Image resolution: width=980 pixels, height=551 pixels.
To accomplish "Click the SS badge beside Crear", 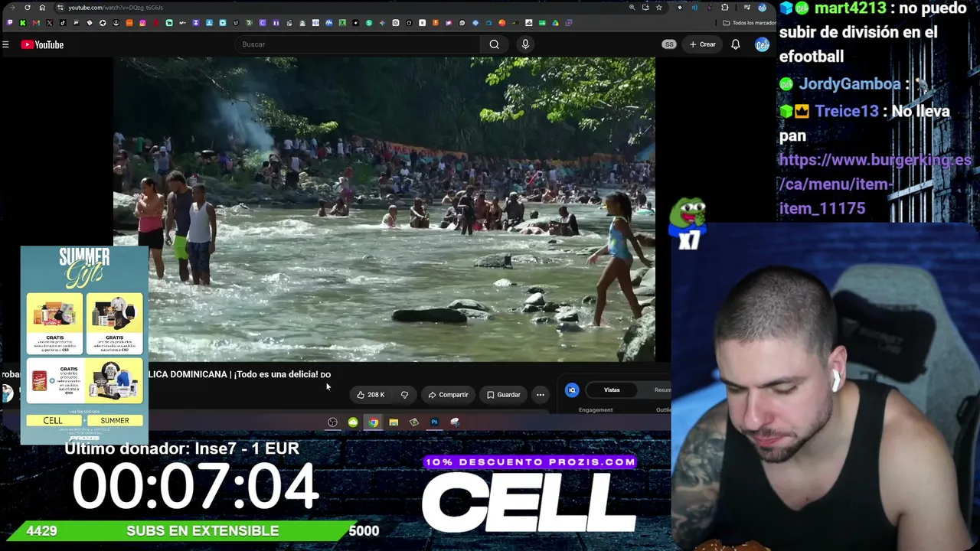I will pyautogui.click(x=669, y=44).
